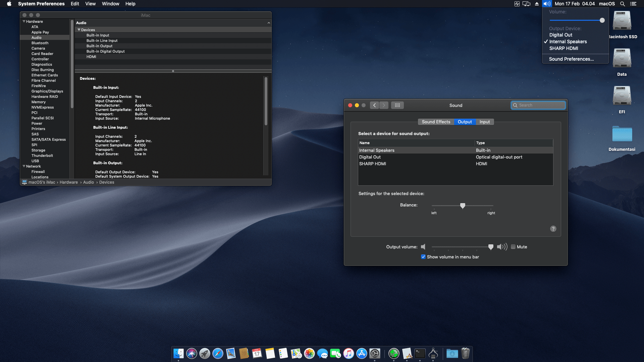This screenshot has width=644, height=362.
Task: Open Spotlight search from the menu bar
Action: (x=622, y=4)
